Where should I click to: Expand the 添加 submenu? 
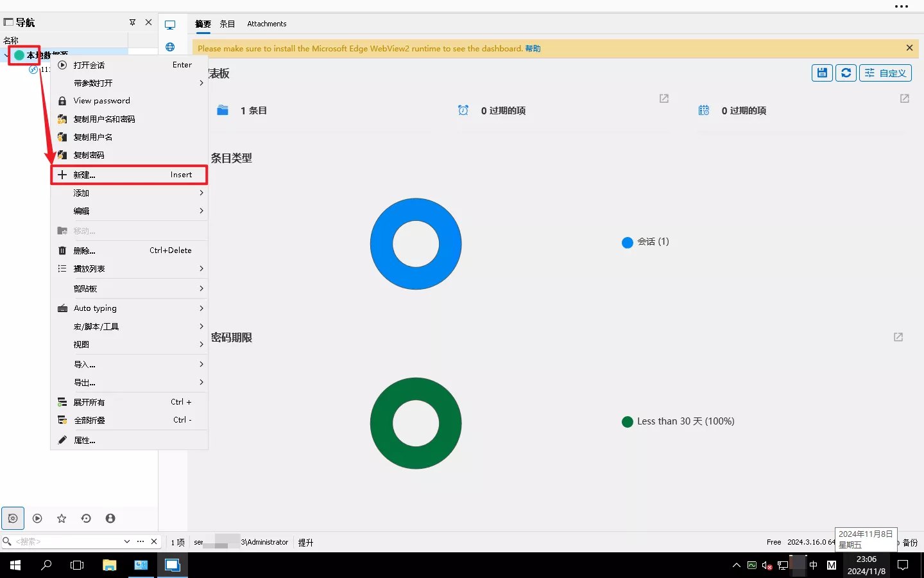(129, 193)
